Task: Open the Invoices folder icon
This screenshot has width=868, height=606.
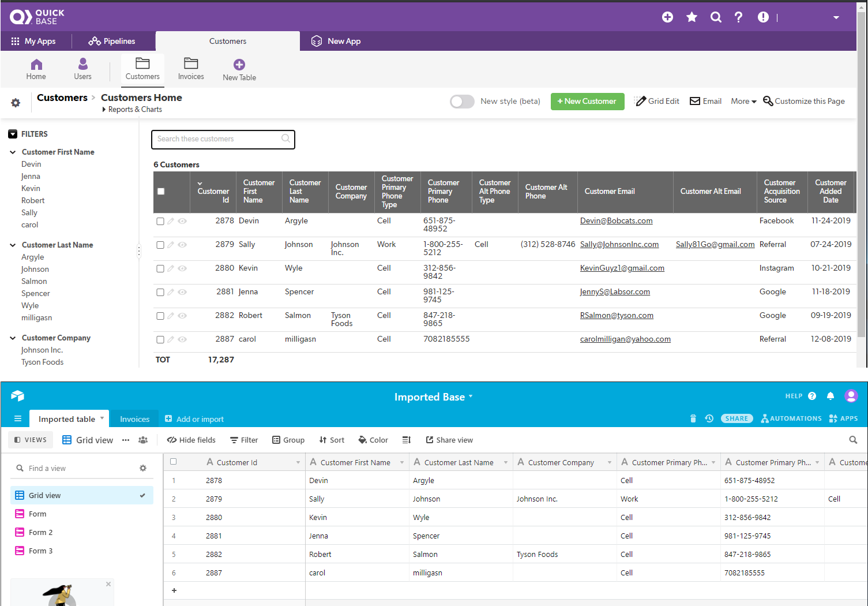Action: pos(191,63)
